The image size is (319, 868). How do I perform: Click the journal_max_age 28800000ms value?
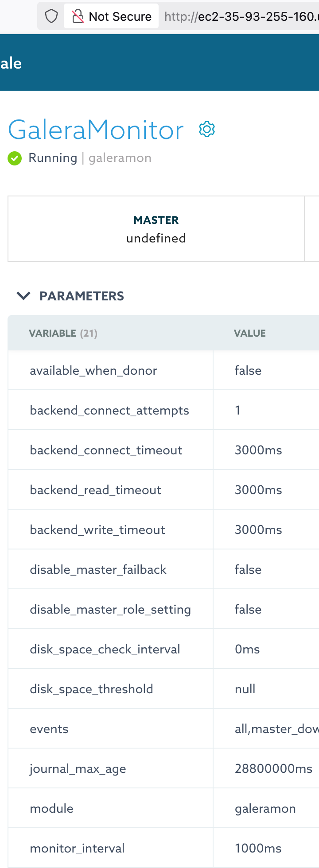point(274,768)
